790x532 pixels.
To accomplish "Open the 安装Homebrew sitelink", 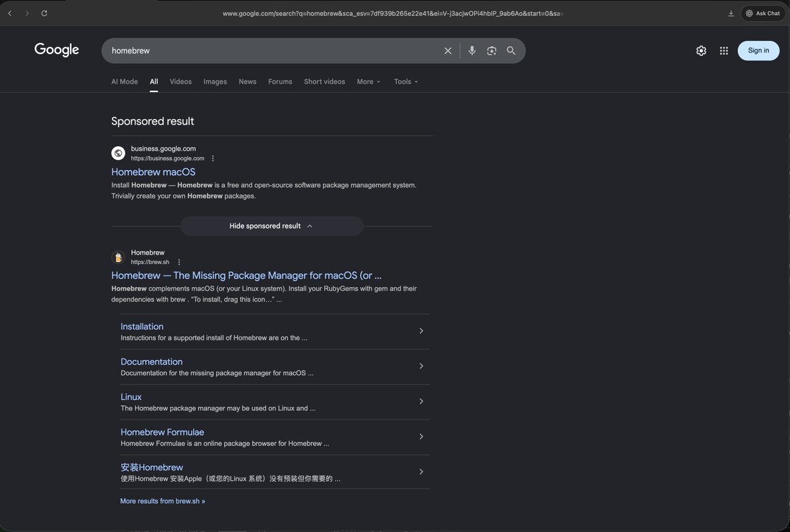I will pos(152,467).
